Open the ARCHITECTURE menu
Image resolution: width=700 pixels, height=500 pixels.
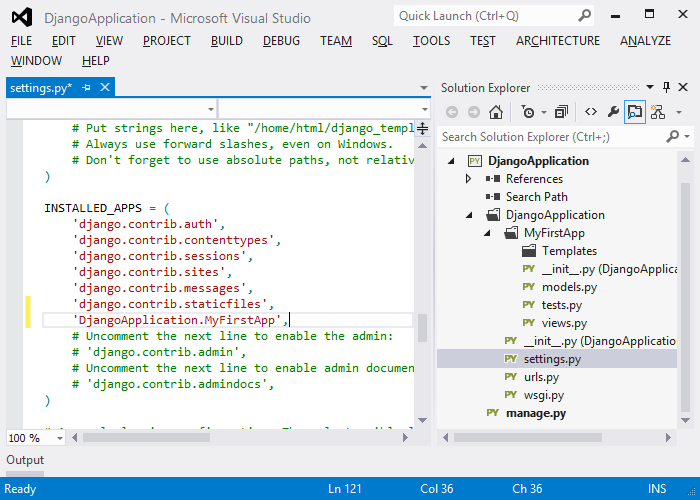click(557, 41)
